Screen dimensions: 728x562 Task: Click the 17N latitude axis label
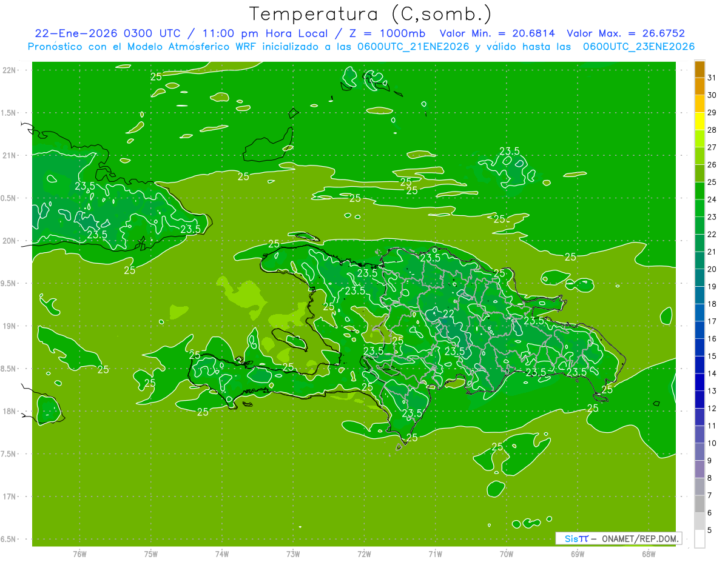[8, 497]
